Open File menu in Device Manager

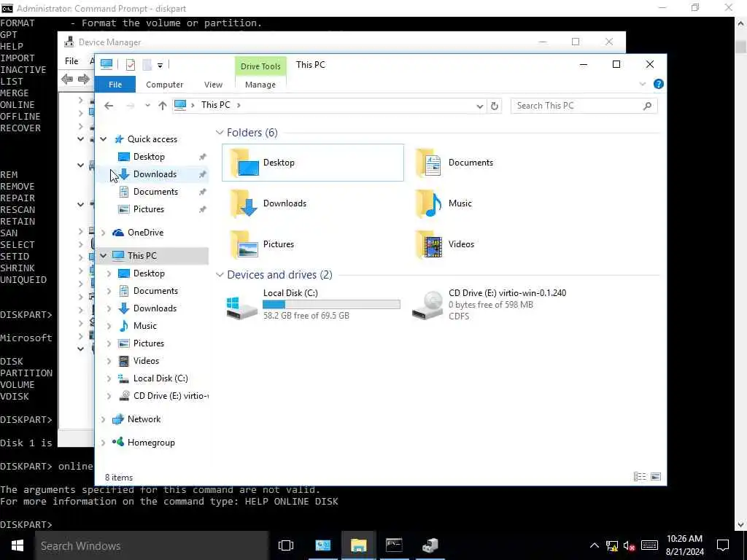click(x=71, y=61)
